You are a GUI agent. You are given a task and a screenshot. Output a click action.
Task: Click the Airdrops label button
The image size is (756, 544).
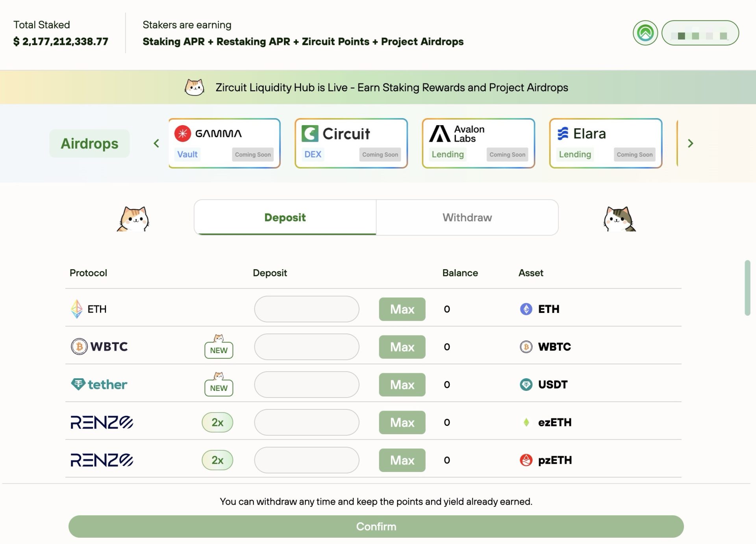click(89, 143)
